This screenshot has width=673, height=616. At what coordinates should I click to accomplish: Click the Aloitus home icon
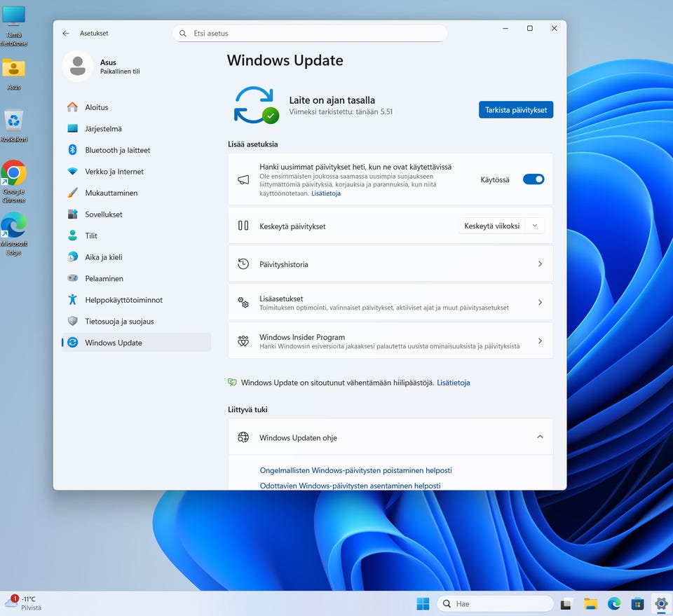point(72,107)
